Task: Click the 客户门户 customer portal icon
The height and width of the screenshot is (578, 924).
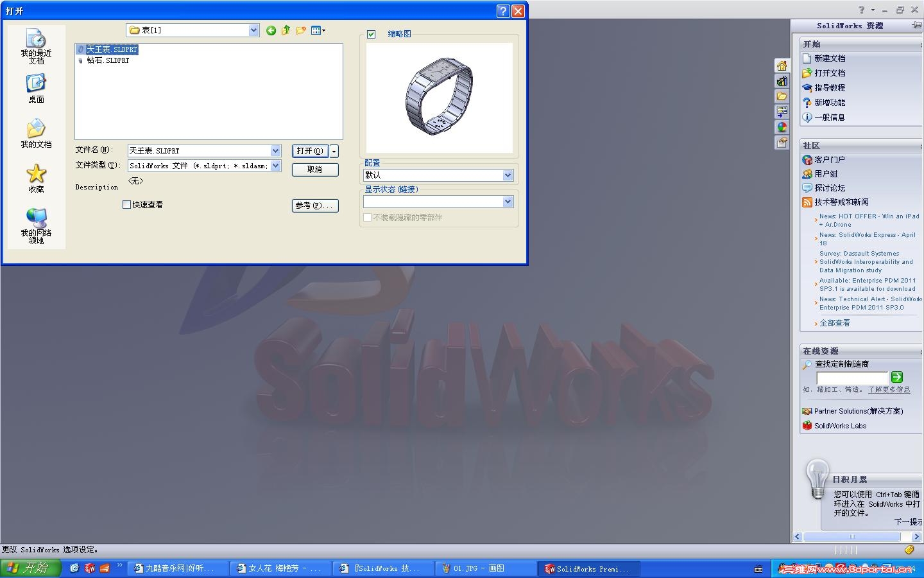Action: [x=807, y=159]
